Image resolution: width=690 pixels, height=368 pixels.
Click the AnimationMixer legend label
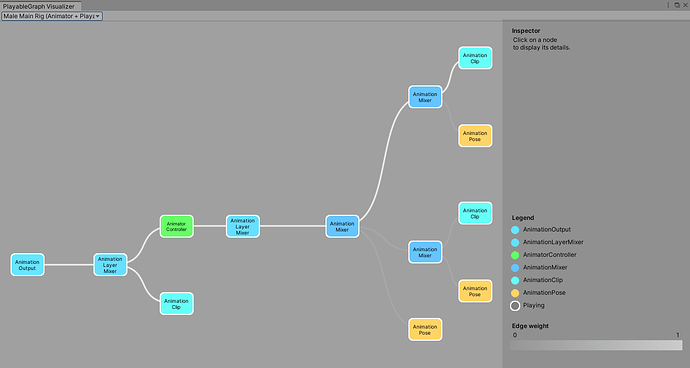pos(545,267)
